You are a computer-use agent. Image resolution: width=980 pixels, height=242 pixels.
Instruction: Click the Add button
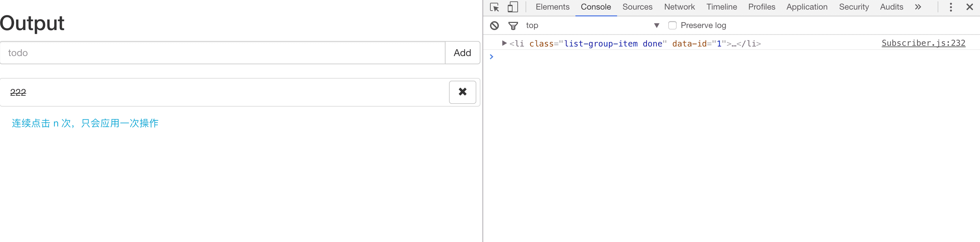[462, 53]
